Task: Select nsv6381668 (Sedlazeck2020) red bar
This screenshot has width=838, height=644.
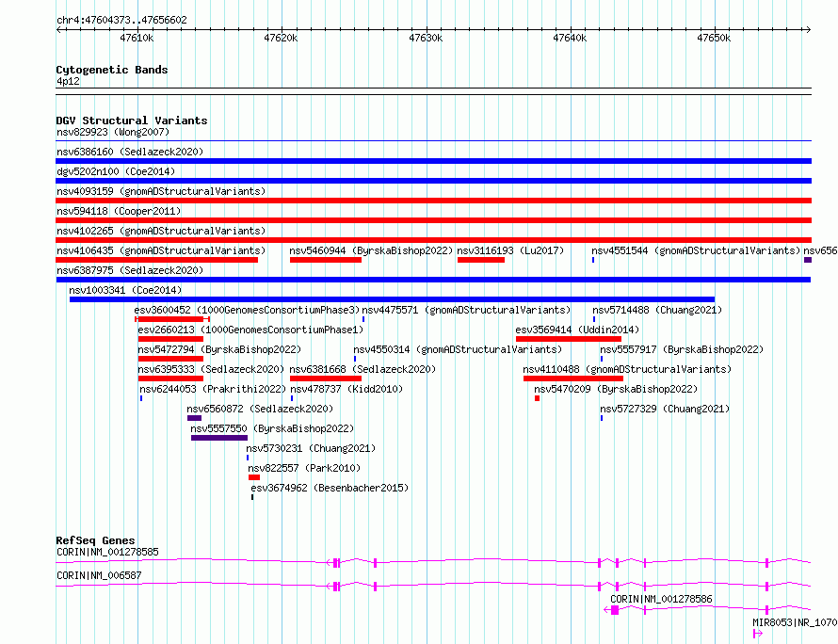Action: [x=326, y=378]
